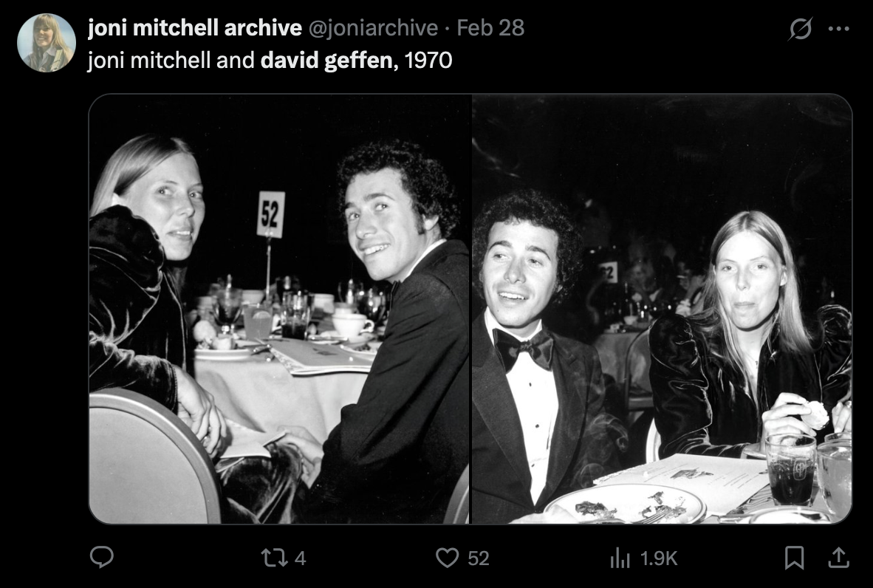Open the view analytics bar chart icon
The image size is (873, 588).
(619, 558)
